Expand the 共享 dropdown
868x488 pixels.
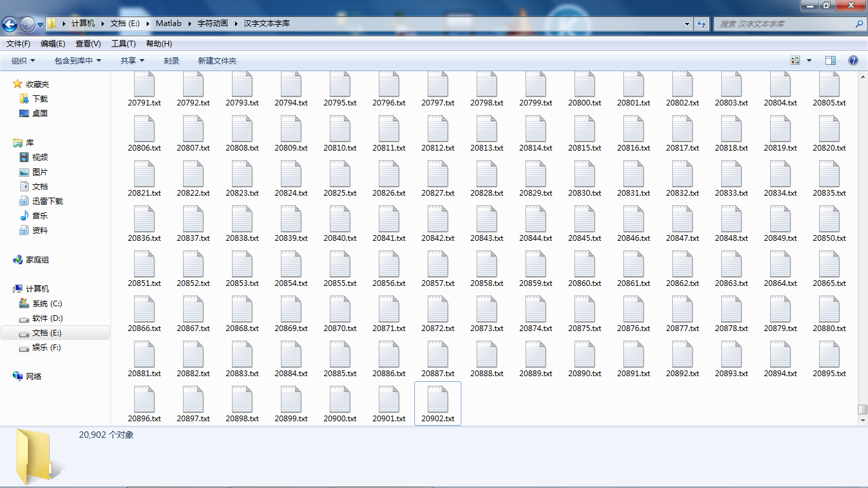pyautogui.click(x=133, y=61)
